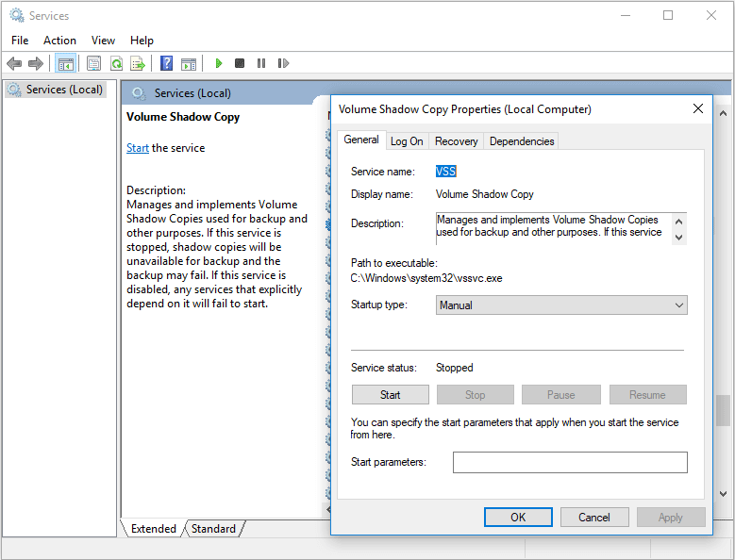
Task: Switch to the Log On tab
Action: pyautogui.click(x=407, y=141)
